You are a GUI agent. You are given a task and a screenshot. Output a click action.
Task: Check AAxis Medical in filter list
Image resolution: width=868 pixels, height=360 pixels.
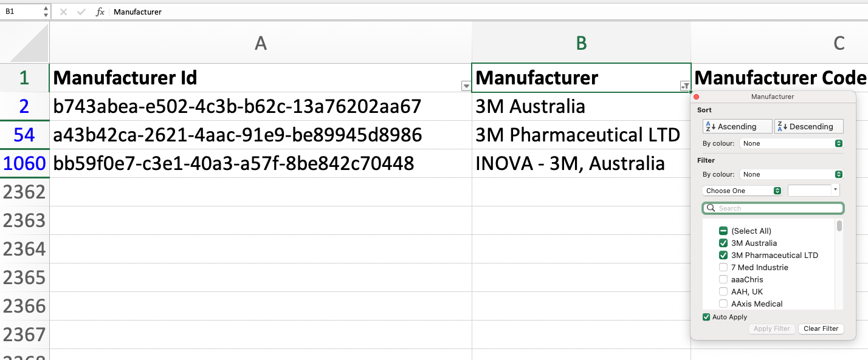pyautogui.click(x=723, y=304)
